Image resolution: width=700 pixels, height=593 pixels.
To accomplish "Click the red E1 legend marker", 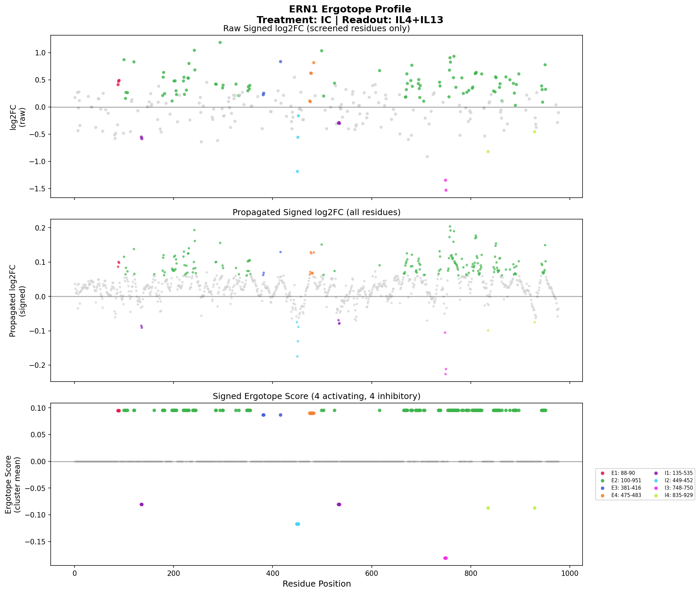I will pos(603,473).
